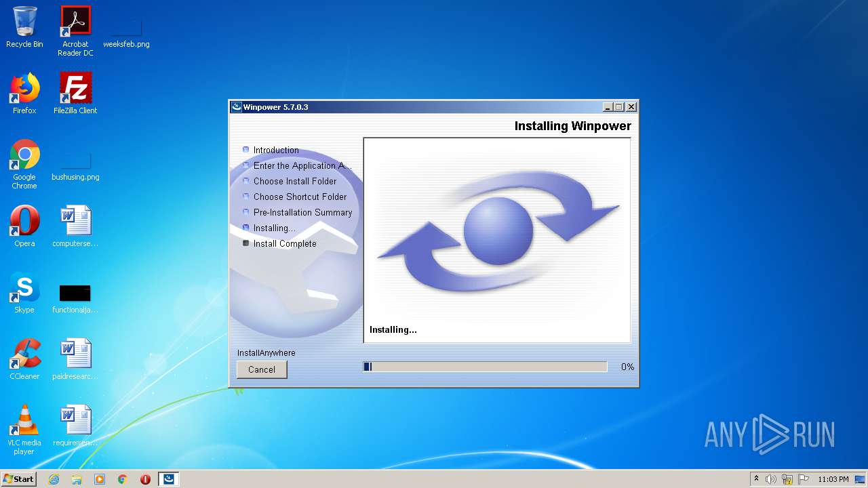Open Windows Media Player taskbar icon
Screen dimensions: 868x488
[x=100, y=479]
